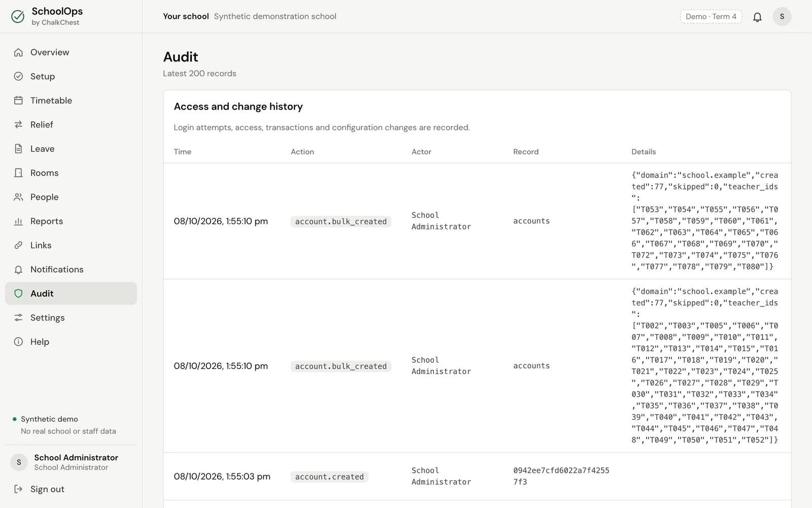Click the Leave document icon
This screenshot has width=812, height=508.
tap(18, 149)
